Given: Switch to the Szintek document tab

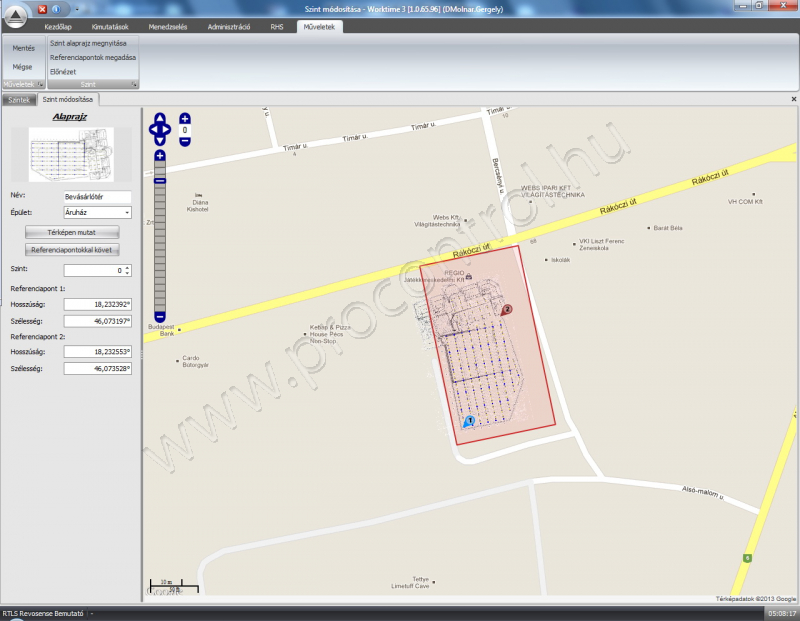Looking at the screenshot, I should click(x=19, y=100).
